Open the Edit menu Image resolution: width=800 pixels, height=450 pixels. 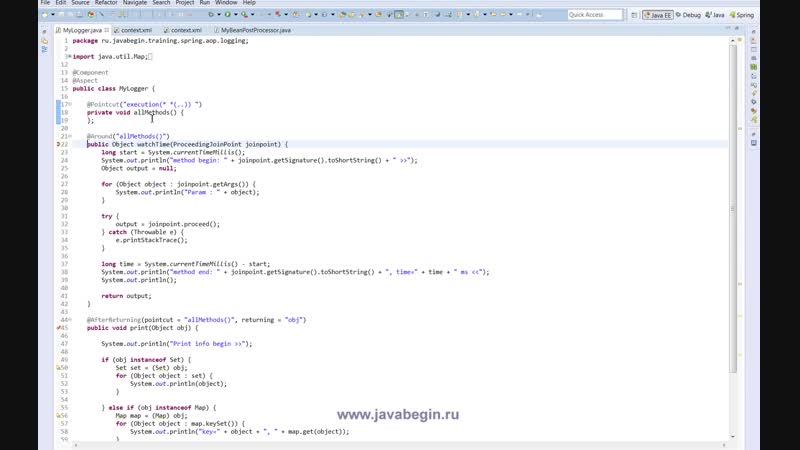(x=61, y=3)
